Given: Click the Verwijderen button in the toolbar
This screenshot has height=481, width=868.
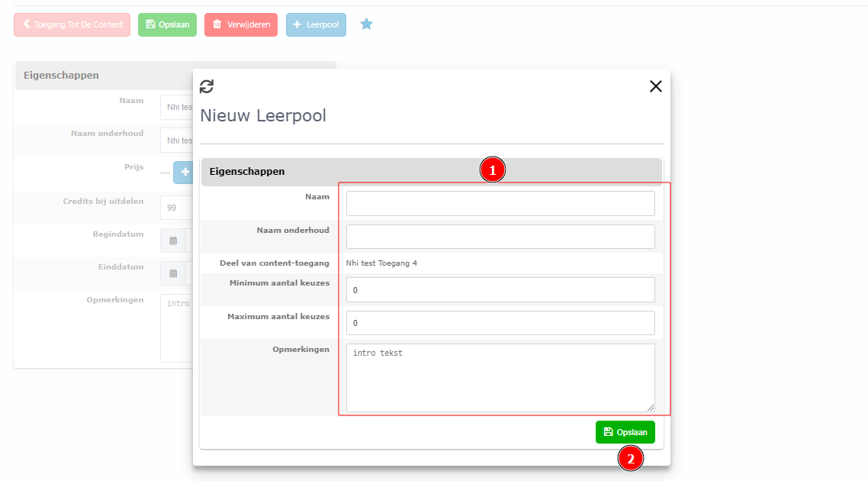Looking at the screenshot, I should click(241, 24).
